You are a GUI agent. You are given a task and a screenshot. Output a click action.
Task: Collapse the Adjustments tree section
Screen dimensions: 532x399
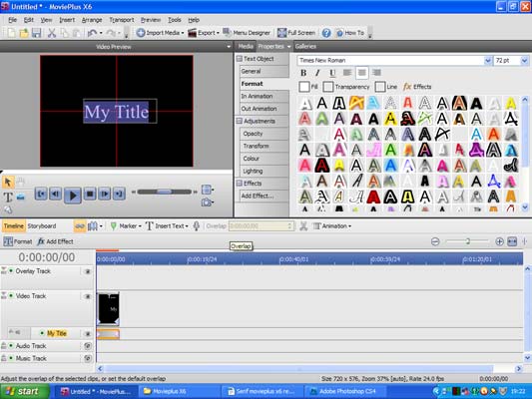pos(240,121)
